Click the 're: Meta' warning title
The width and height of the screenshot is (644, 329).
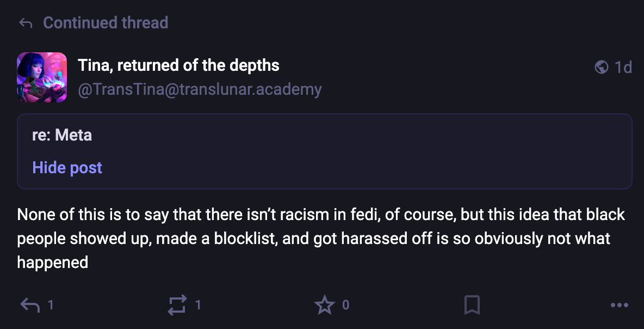pos(62,135)
